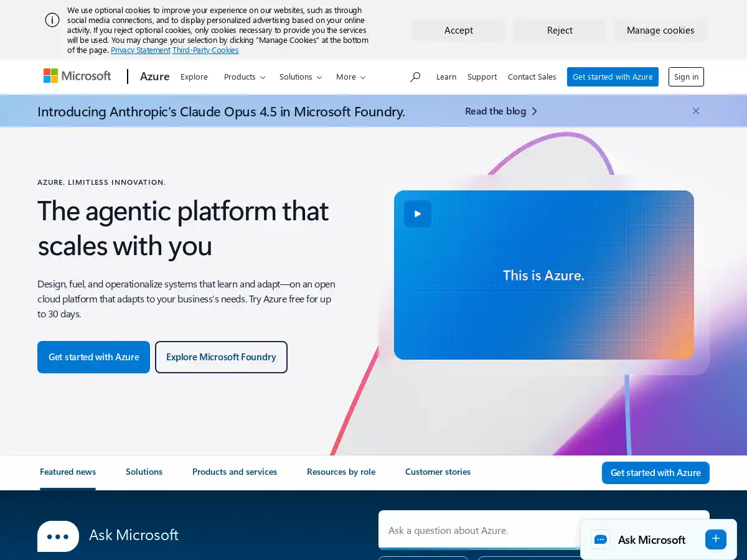
Task: Select the Products and services tab
Action: click(235, 472)
